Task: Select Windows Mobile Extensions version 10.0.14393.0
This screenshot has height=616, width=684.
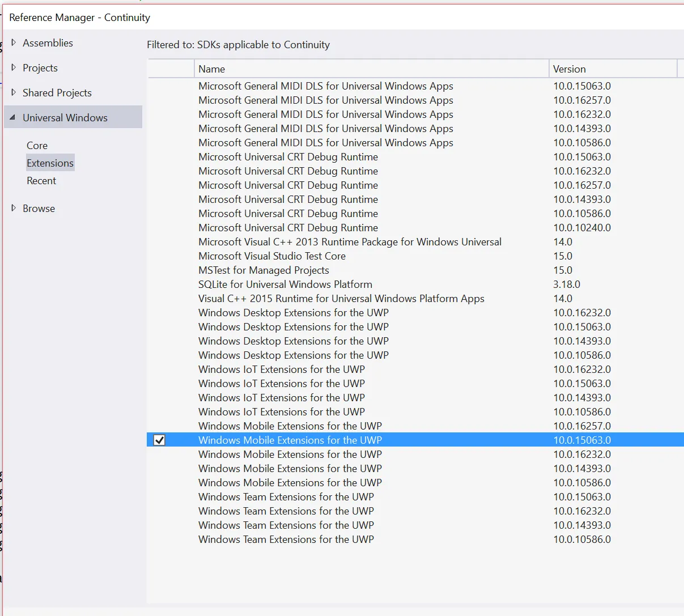Action: tap(415, 469)
